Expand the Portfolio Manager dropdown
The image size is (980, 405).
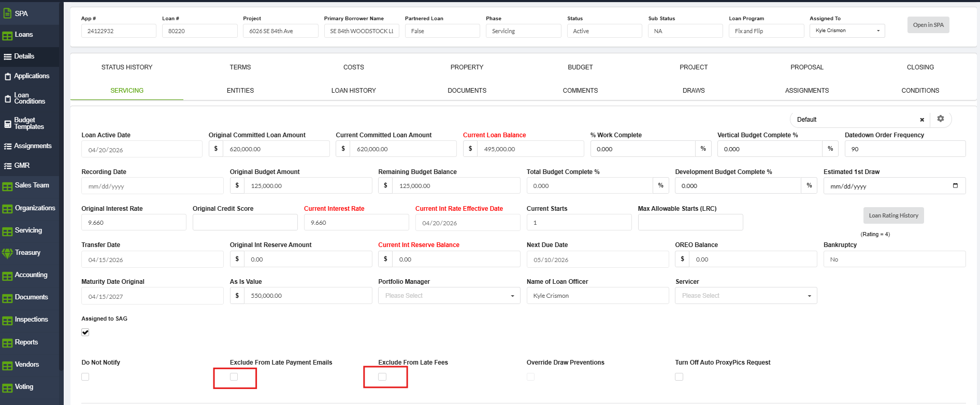point(449,296)
